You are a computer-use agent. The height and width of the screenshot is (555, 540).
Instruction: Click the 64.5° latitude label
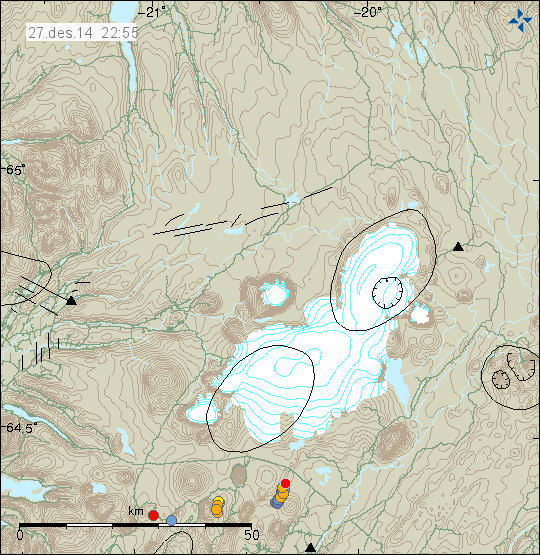pos(20,428)
